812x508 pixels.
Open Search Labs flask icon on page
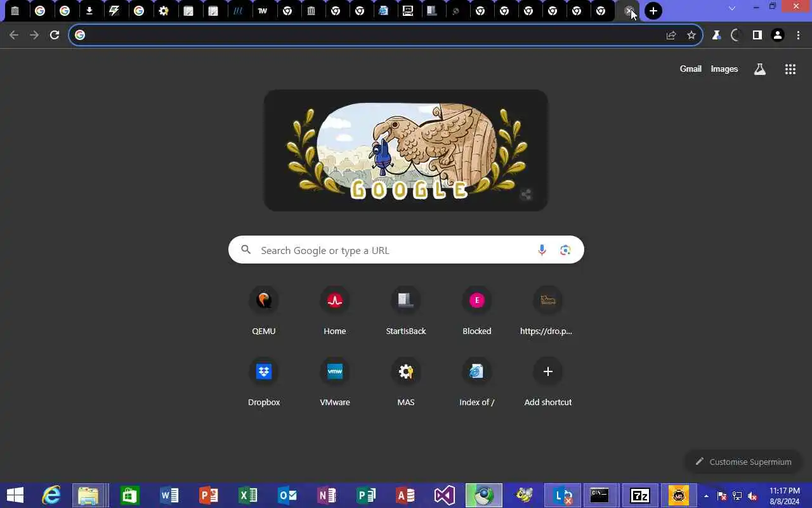[759, 69]
